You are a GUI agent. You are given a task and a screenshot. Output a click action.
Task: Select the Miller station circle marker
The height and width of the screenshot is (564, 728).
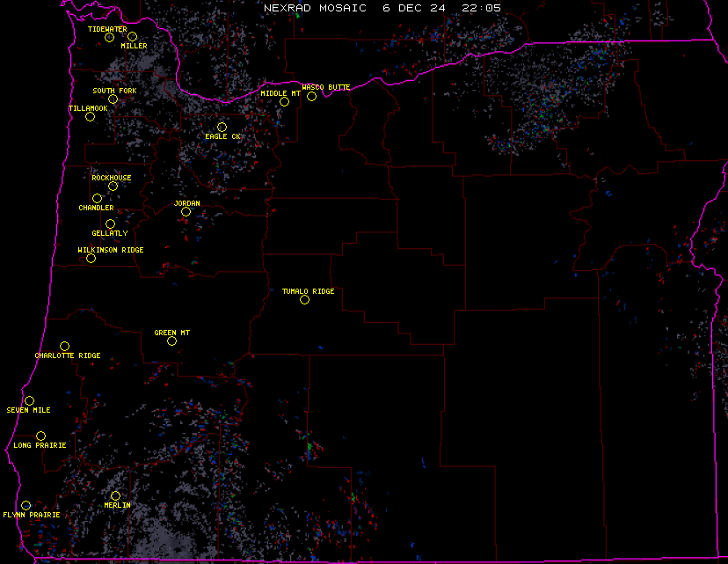tap(132, 37)
